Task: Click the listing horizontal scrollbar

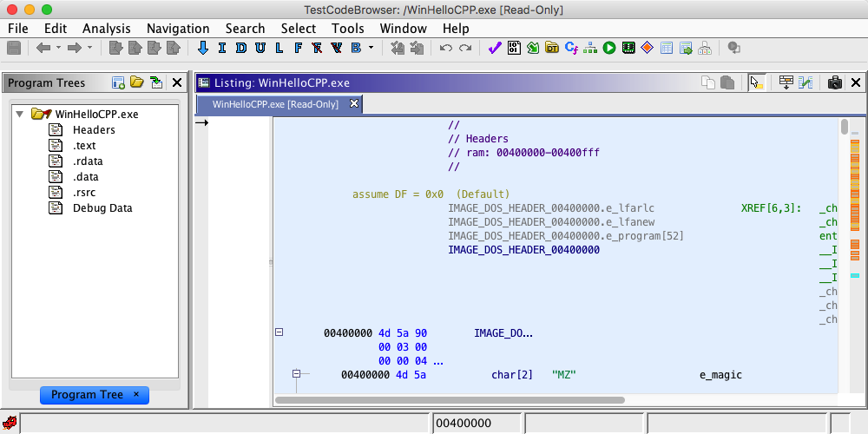Action: (450, 400)
